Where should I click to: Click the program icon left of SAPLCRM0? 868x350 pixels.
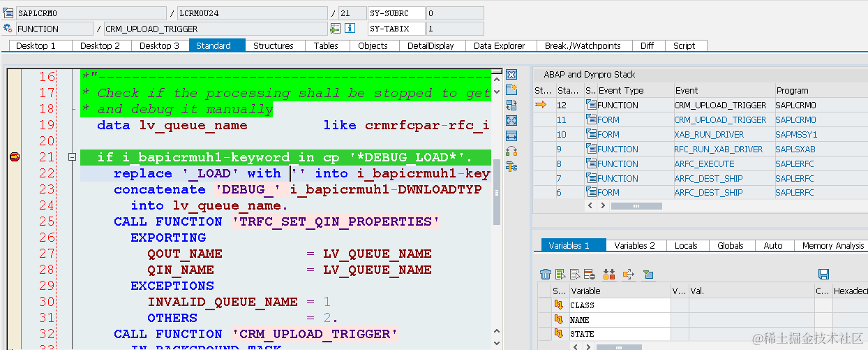(x=8, y=13)
